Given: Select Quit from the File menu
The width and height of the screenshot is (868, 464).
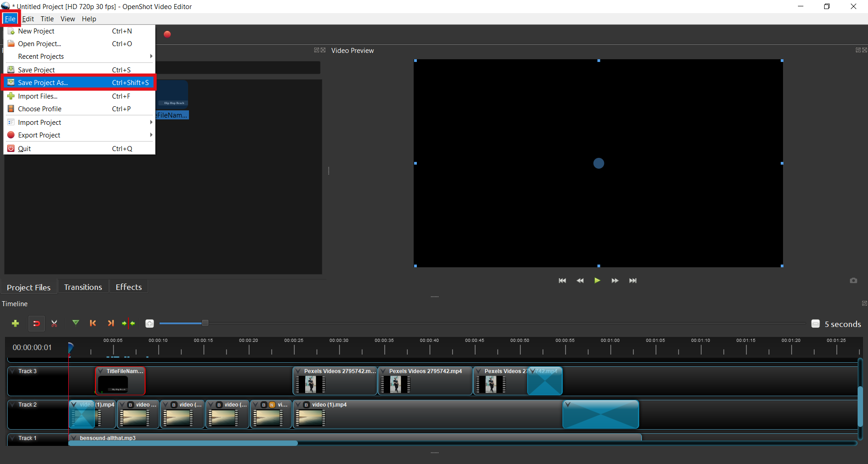Looking at the screenshot, I should pyautogui.click(x=79, y=148).
